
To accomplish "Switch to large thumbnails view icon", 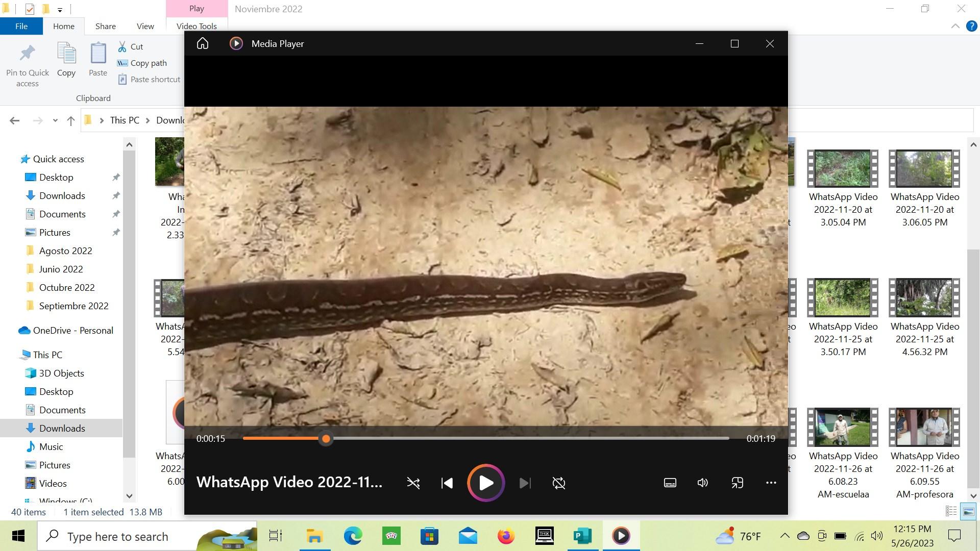I will tap(968, 511).
